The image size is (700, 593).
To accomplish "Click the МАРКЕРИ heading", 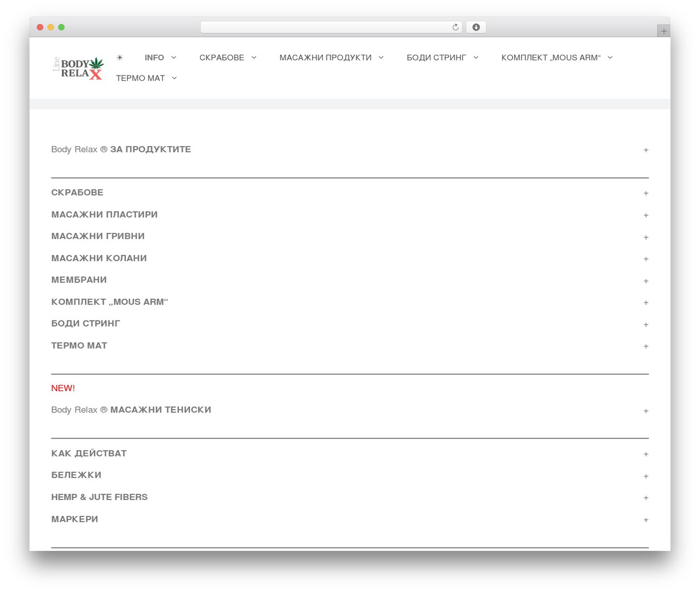I will click(75, 519).
